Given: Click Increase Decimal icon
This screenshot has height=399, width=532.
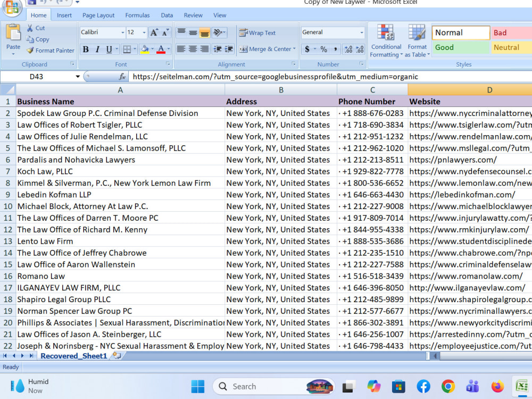Looking at the screenshot, I should [348, 49].
